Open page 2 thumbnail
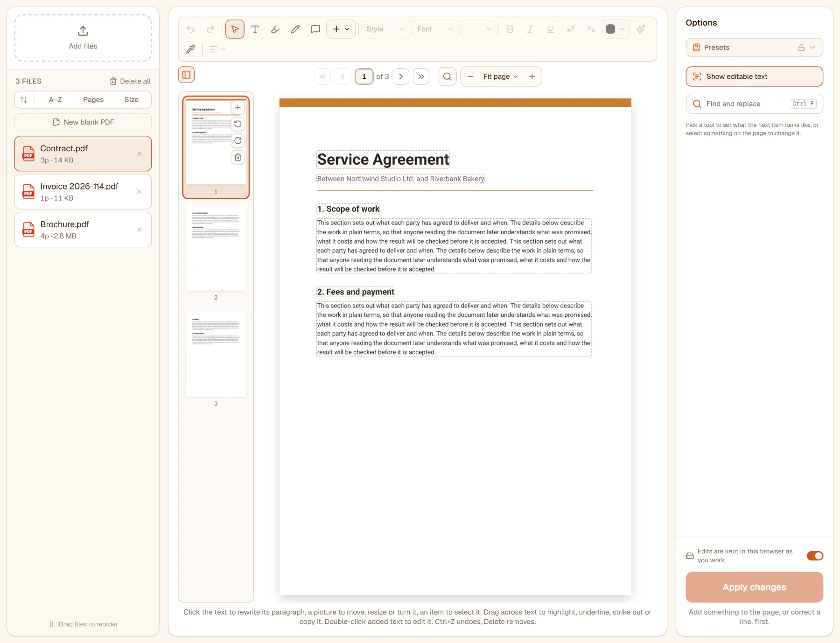The height and width of the screenshot is (643, 840). pos(216,248)
